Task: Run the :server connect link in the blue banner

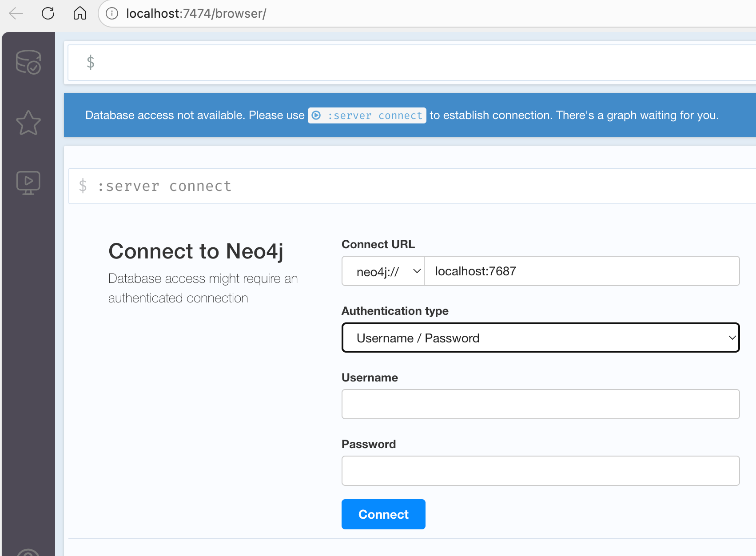Action: (x=367, y=115)
